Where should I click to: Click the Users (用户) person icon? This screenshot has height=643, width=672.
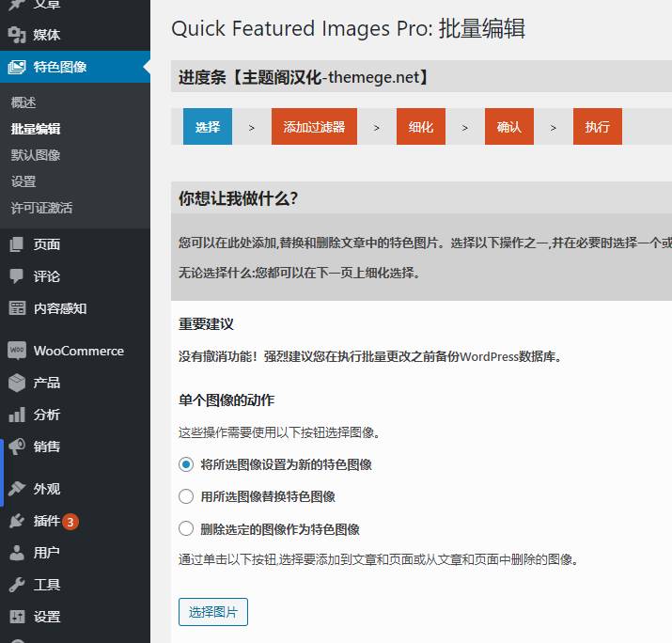17,553
